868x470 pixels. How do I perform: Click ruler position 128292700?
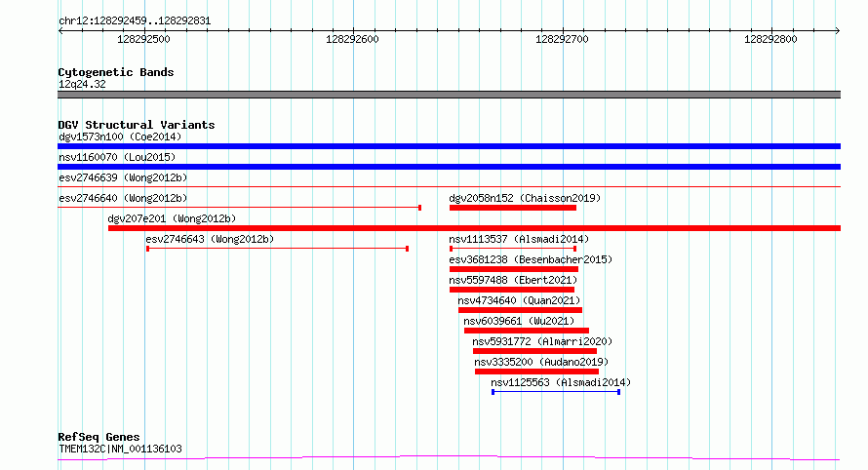[x=562, y=39]
